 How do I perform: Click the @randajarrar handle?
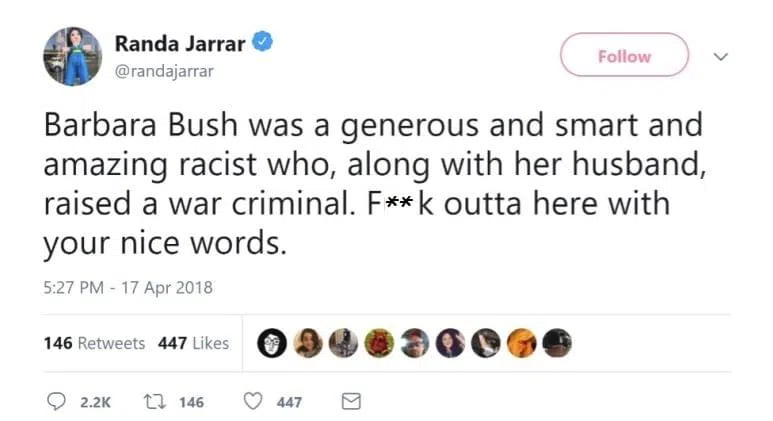(164, 71)
